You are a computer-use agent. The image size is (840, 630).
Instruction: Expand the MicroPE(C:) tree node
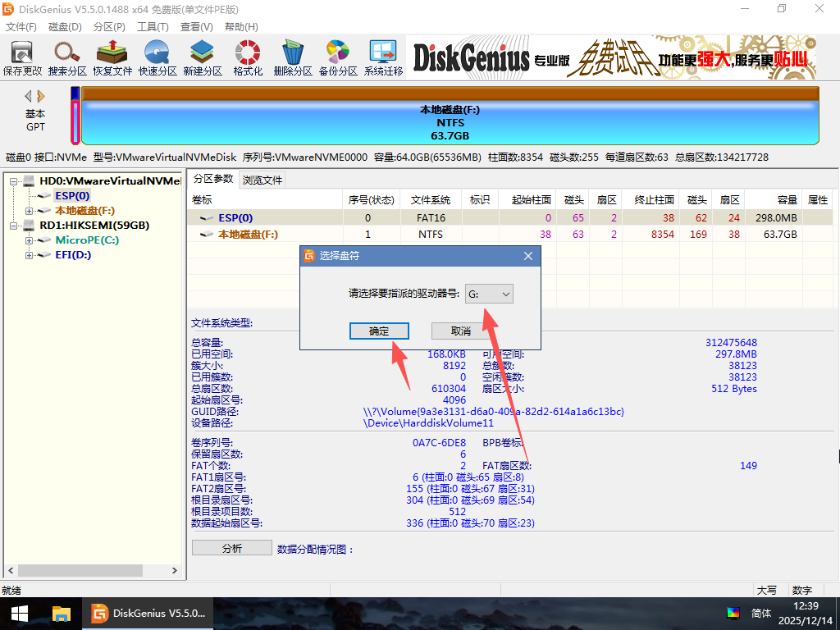click(30, 240)
